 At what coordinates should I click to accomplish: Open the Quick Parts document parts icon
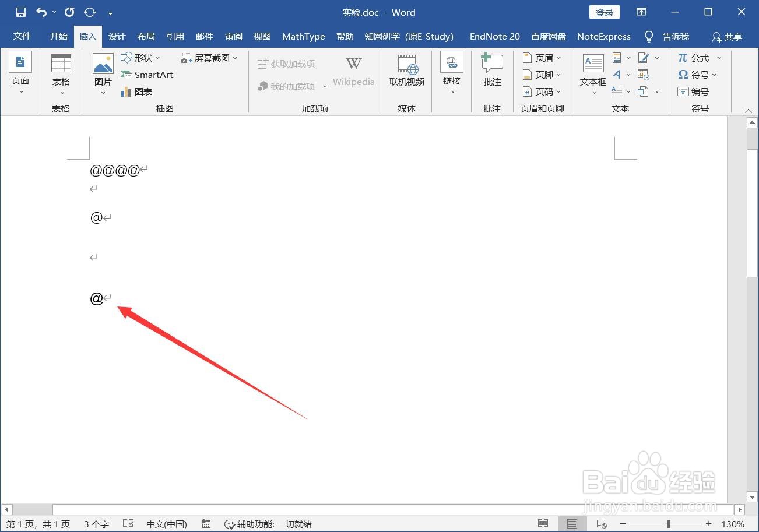(621, 58)
